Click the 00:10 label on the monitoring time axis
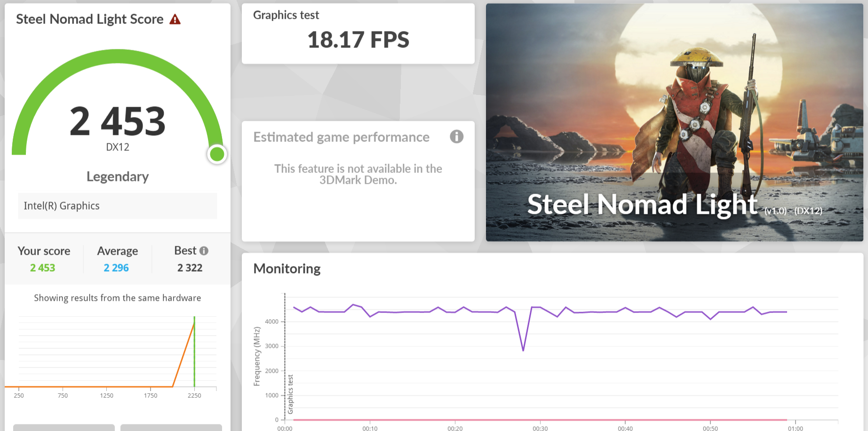 370,428
